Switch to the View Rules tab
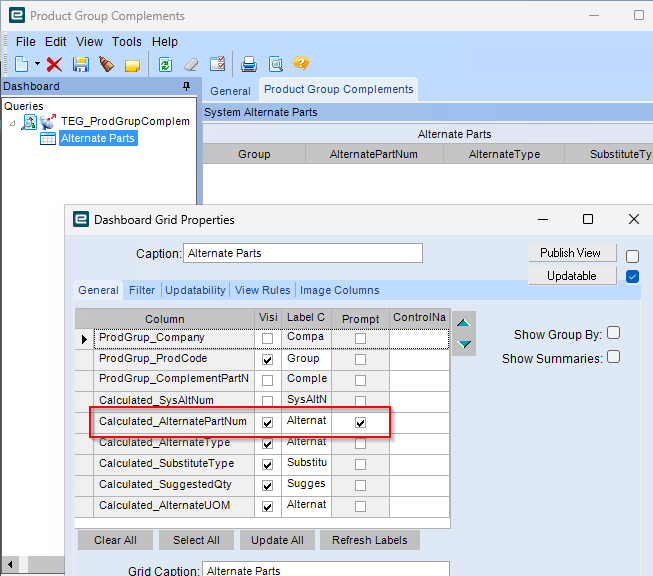 tap(262, 290)
